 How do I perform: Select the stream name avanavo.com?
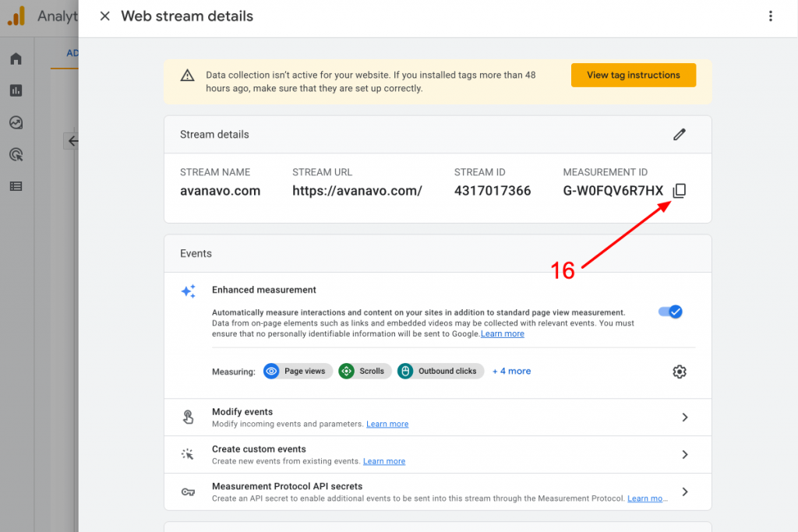click(220, 191)
